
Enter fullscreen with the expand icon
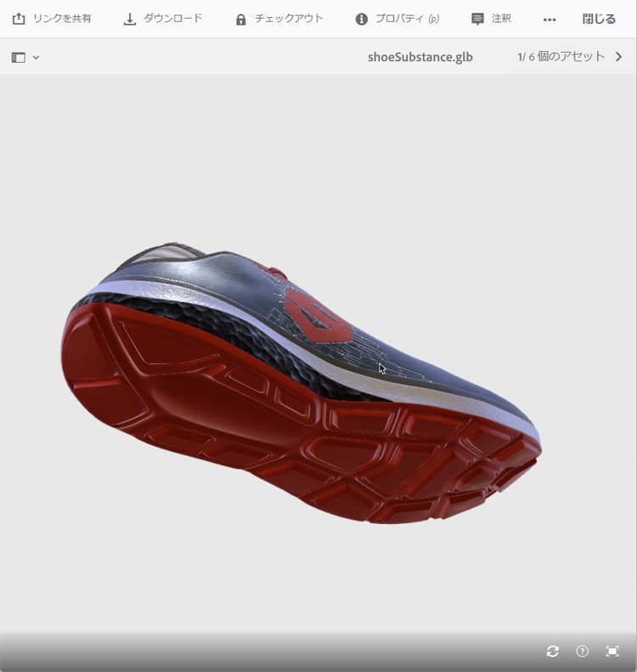click(612, 652)
